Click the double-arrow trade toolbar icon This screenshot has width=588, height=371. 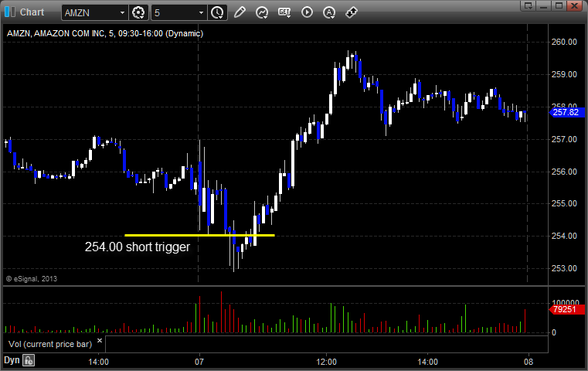(x=352, y=12)
